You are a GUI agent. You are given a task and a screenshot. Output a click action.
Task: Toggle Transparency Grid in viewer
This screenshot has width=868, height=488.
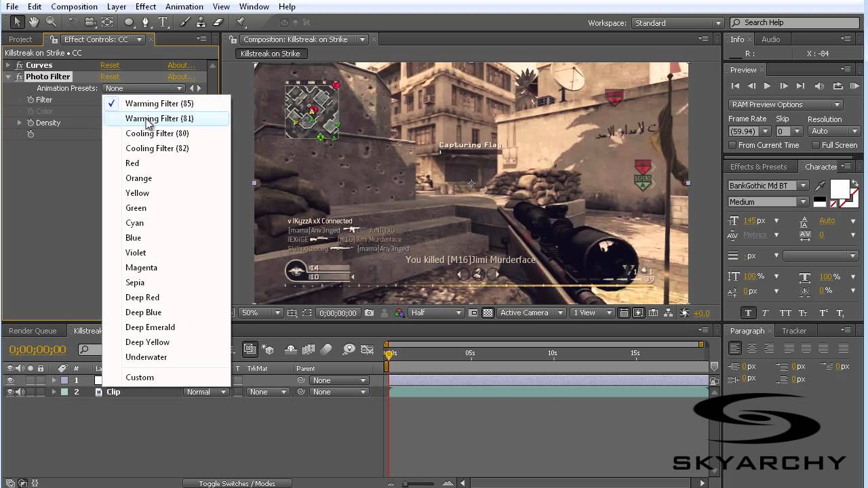488,313
